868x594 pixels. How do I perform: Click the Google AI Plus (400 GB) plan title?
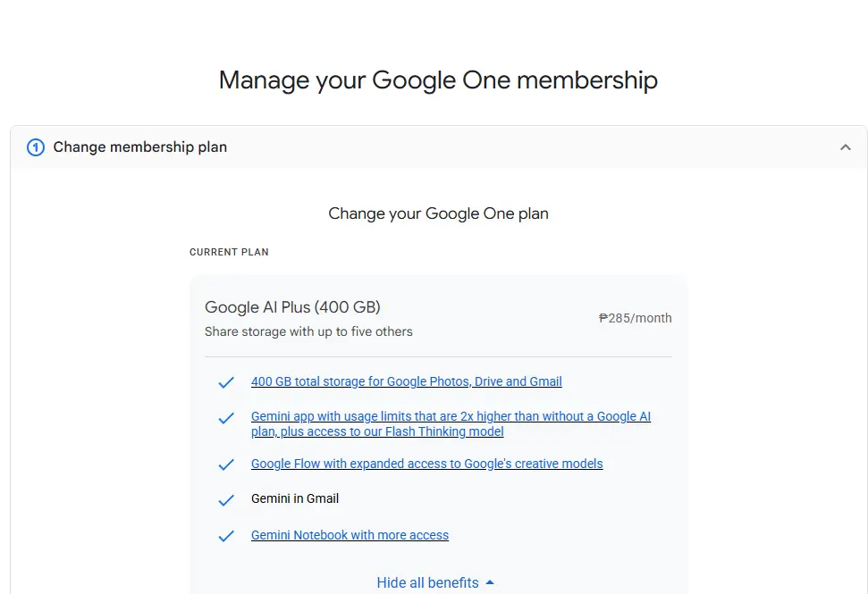click(292, 307)
